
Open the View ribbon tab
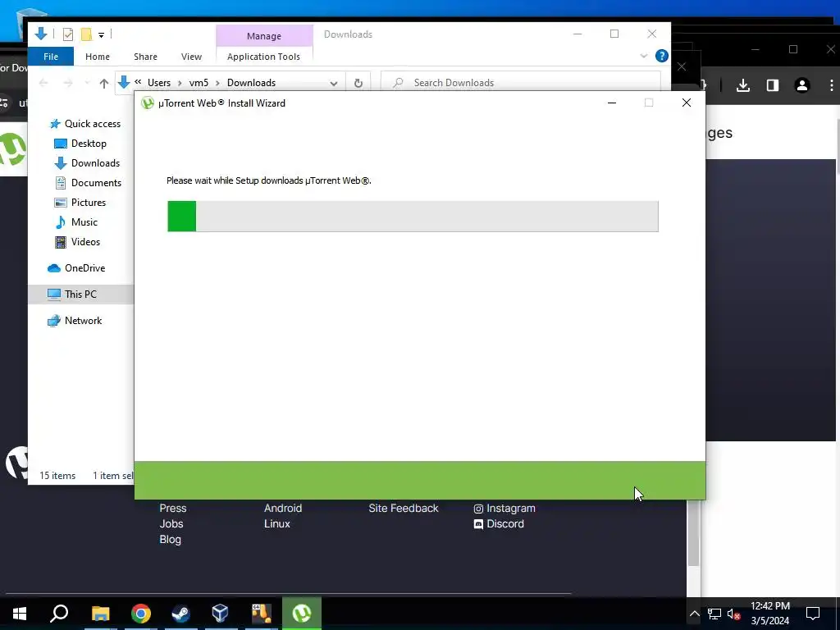[x=191, y=57]
